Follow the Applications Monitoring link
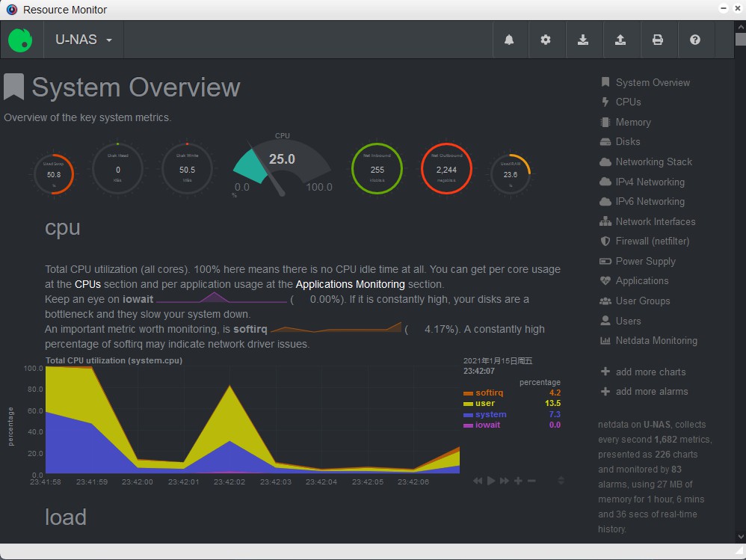 click(350, 284)
